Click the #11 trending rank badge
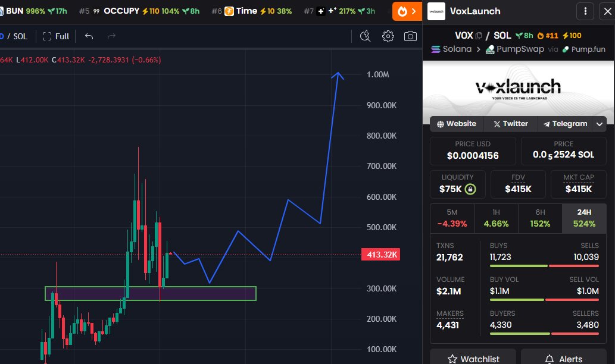The height and width of the screenshot is (364, 615). (x=548, y=36)
